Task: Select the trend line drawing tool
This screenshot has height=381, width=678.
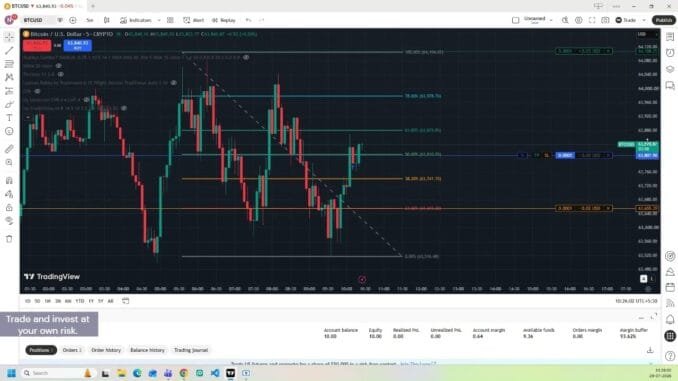Action: coord(9,51)
